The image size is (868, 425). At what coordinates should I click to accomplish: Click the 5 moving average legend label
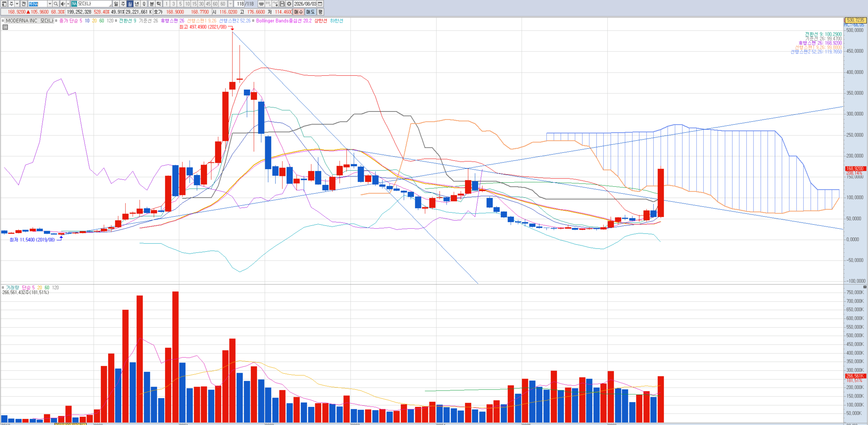coord(81,20)
